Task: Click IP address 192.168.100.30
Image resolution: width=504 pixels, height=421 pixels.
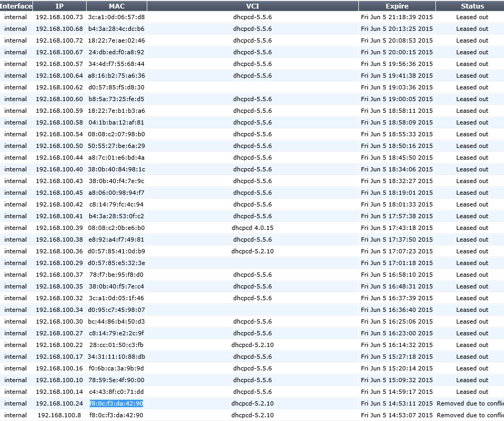Action: point(59,321)
